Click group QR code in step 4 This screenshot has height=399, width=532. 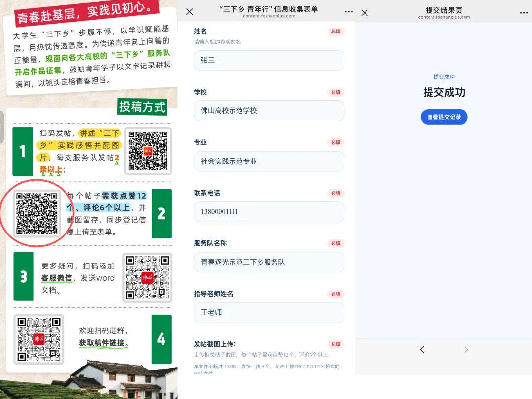[x=39, y=339]
